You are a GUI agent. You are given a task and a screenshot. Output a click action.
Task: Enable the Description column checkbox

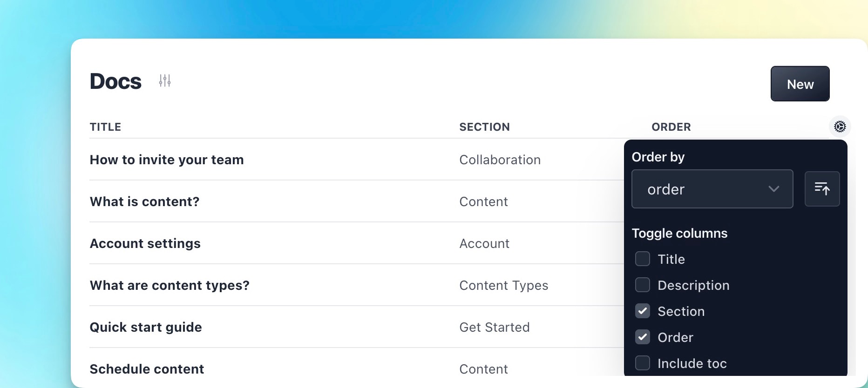click(x=643, y=285)
